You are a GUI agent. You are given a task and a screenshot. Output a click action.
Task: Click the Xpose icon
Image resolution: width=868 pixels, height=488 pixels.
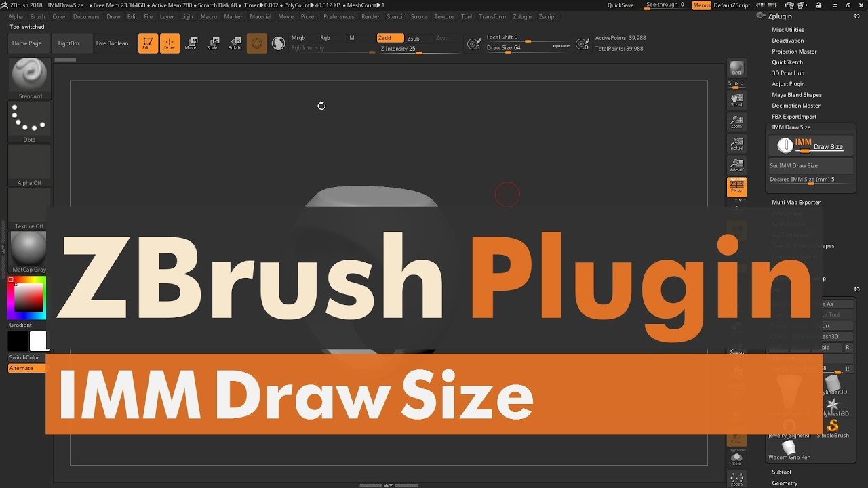736,479
